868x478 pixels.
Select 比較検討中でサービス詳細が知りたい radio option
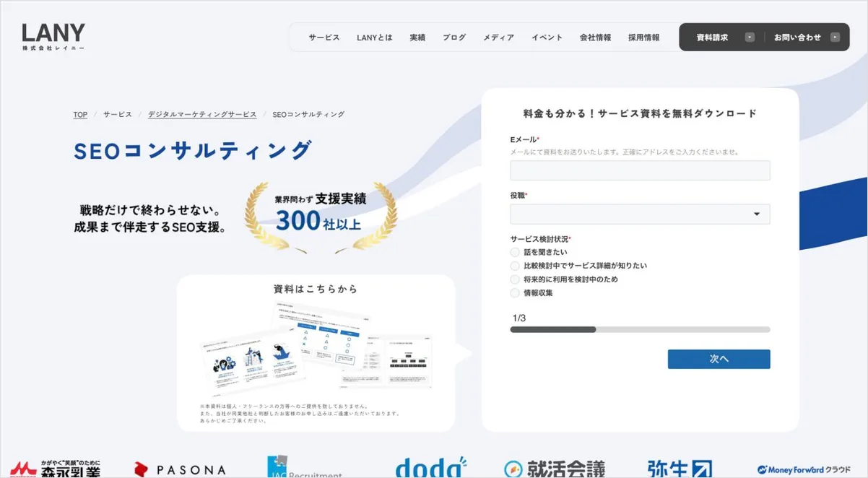pos(515,266)
